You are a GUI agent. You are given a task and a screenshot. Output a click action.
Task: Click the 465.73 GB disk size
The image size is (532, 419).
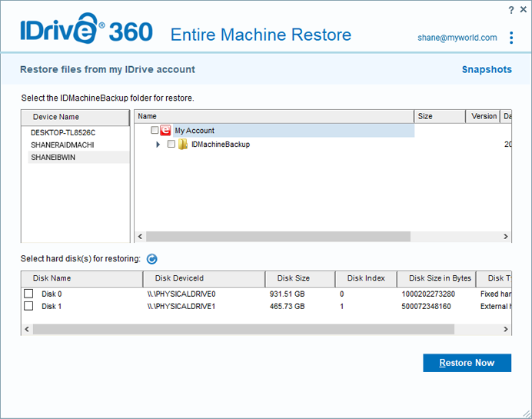point(287,306)
